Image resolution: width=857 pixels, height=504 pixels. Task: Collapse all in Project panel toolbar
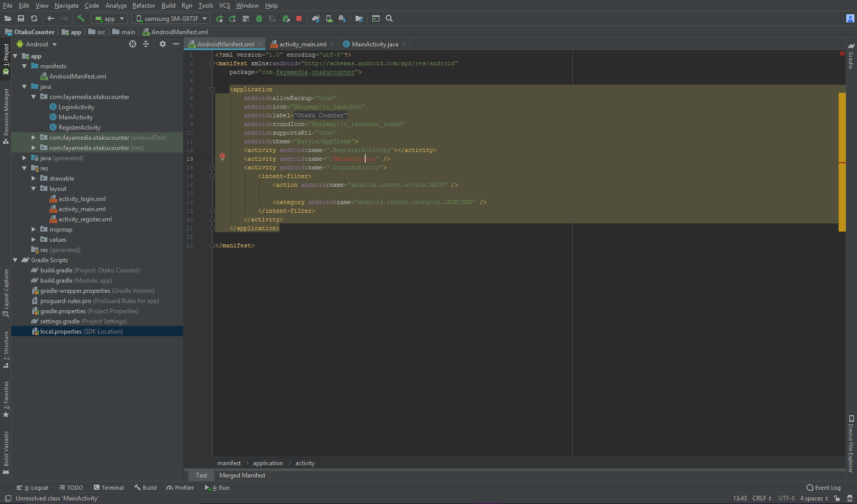[x=146, y=44]
